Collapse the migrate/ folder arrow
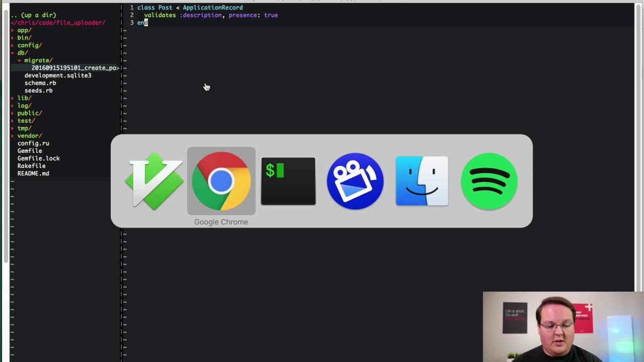 pos(20,60)
